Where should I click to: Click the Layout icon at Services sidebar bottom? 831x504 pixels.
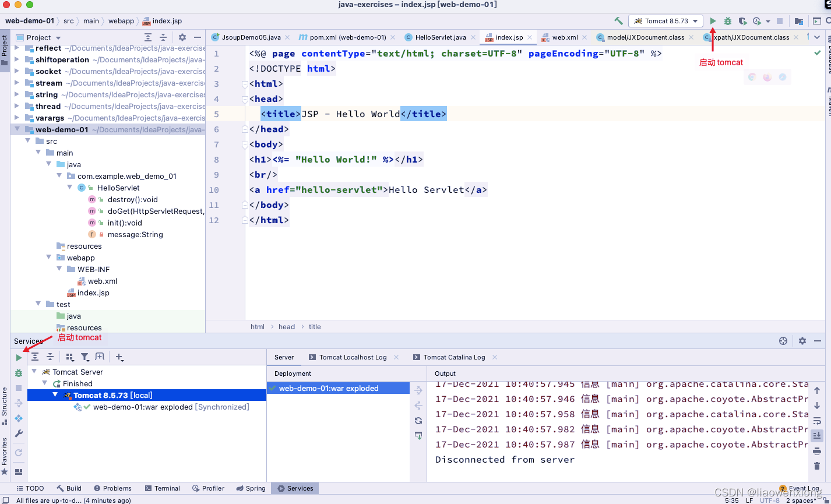[19, 472]
